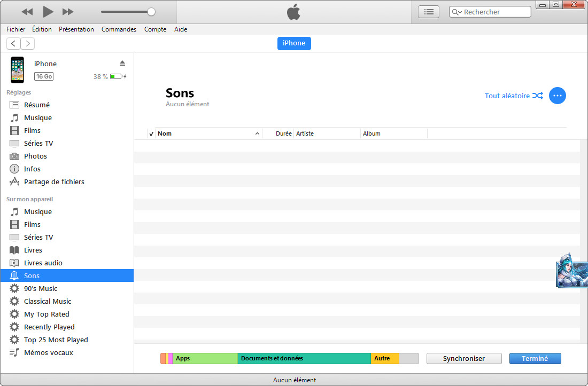Viewport: 588px width, 386px height.
Task: Click the Autre storage segment
Action: click(x=385, y=358)
